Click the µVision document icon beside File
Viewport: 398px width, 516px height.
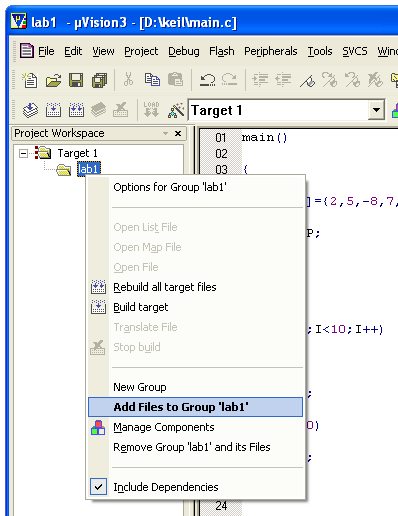tap(27, 51)
